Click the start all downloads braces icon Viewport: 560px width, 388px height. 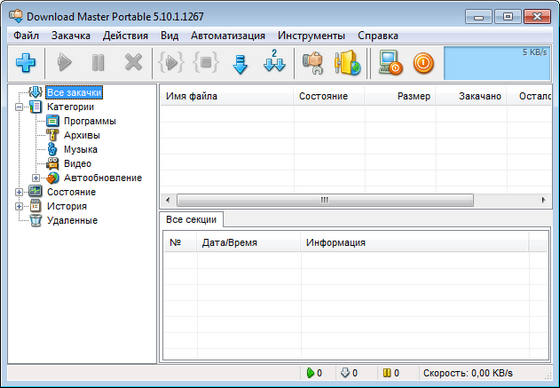point(171,63)
